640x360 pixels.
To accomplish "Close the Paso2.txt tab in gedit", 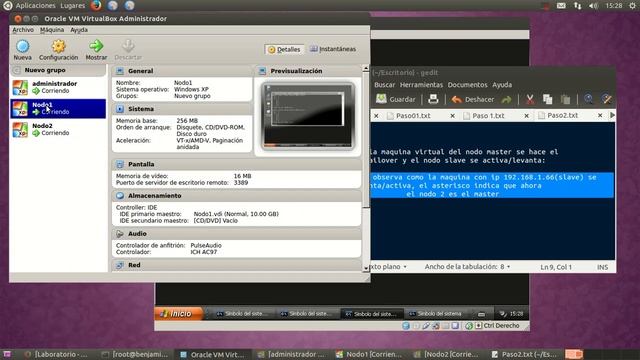I will (600, 116).
